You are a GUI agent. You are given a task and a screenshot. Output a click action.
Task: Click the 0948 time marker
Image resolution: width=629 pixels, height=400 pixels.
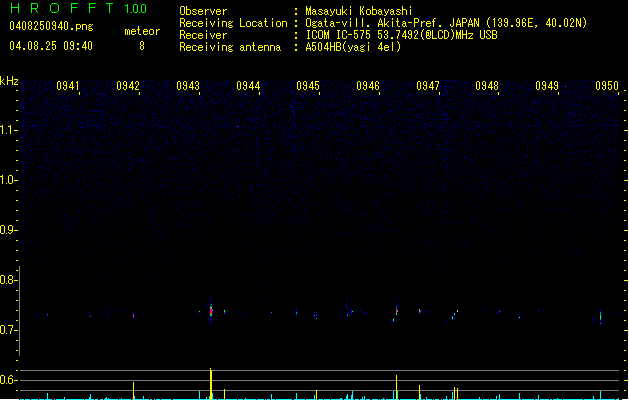point(487,85)
